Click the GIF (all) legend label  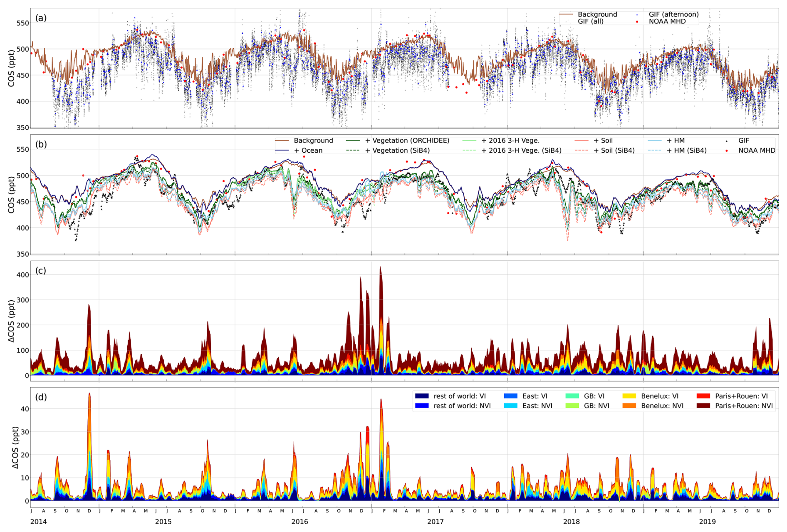pos(590,21)
